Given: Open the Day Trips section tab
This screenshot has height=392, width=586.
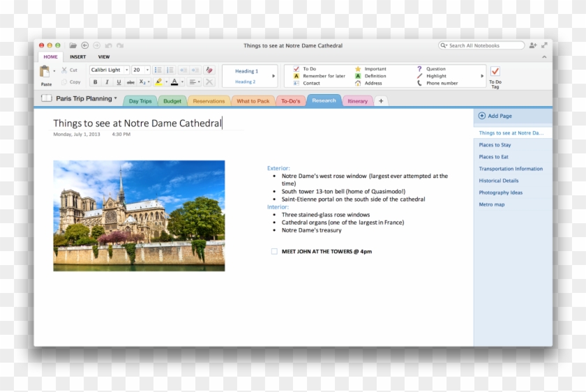Looking at the screenshot, I should pyautogui.click(x=140, y=101).
